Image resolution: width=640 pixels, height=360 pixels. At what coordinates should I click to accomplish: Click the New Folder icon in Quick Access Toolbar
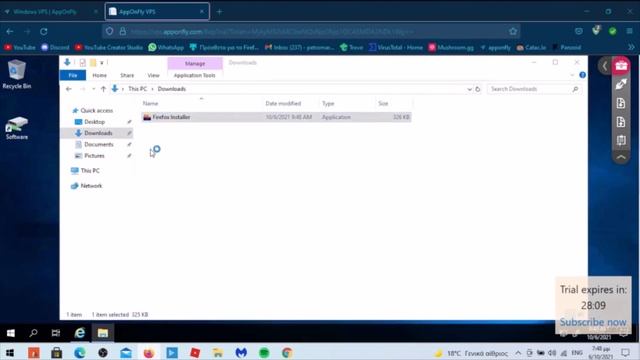tap(93, 62)
